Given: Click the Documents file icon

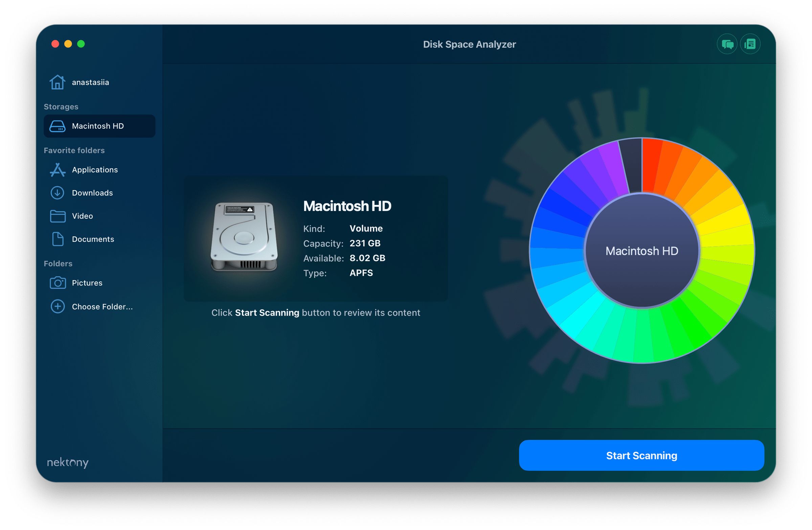Looking at the screenshot, I should coord(58,239).
